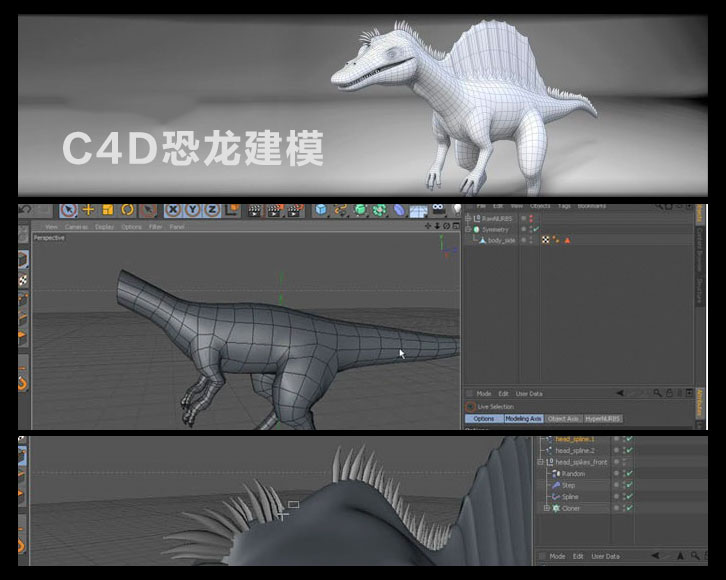Select the body_side polygon object
This screenshot has width=726, height=580.
(501, 240)
